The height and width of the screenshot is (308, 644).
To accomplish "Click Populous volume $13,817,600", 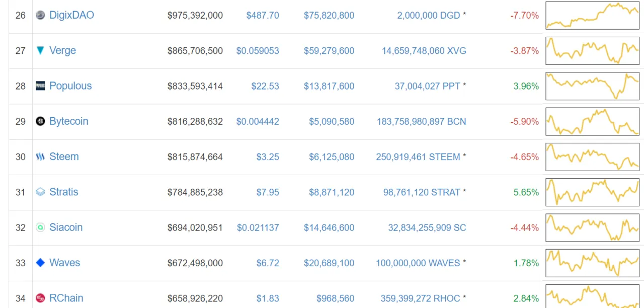I will [329, 86].
